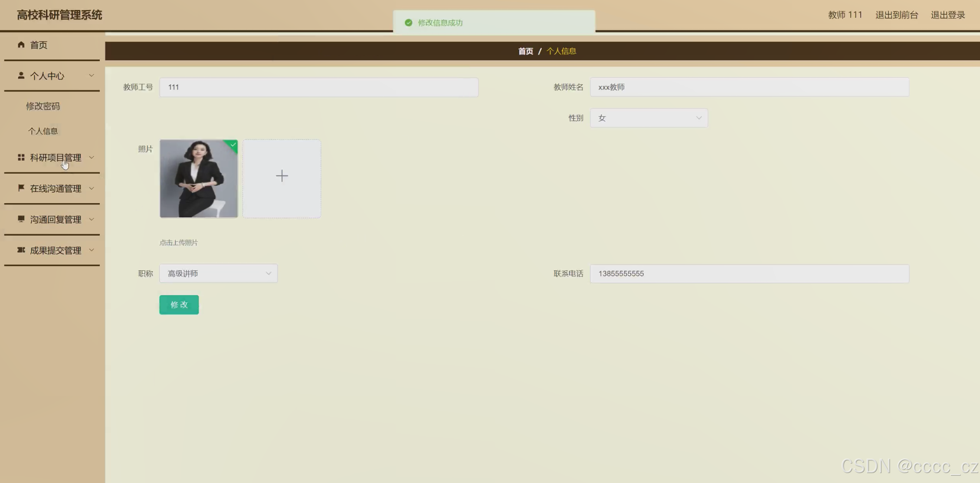Click 退出到前台 link
980x483 pixels.
click(896, 15)
